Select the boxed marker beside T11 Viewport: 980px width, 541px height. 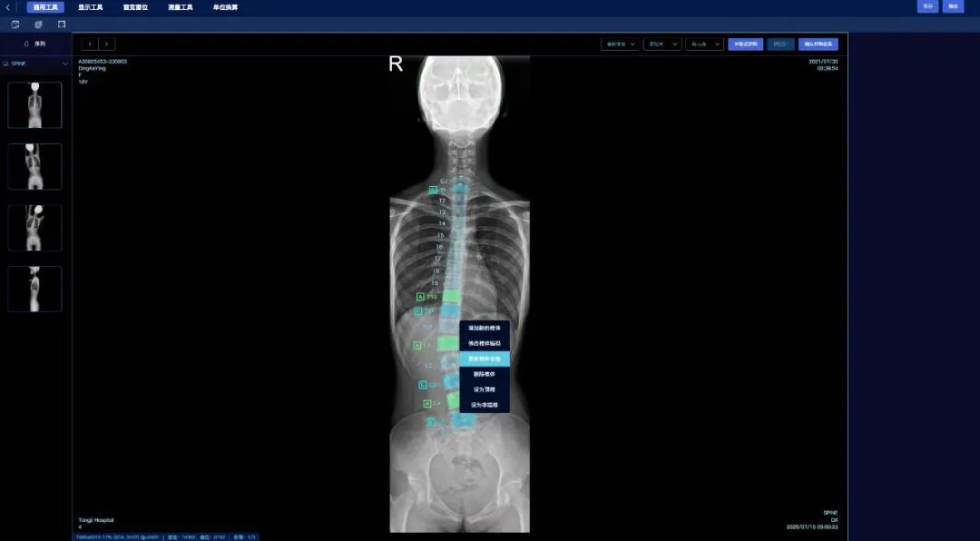tap(418, 310)
